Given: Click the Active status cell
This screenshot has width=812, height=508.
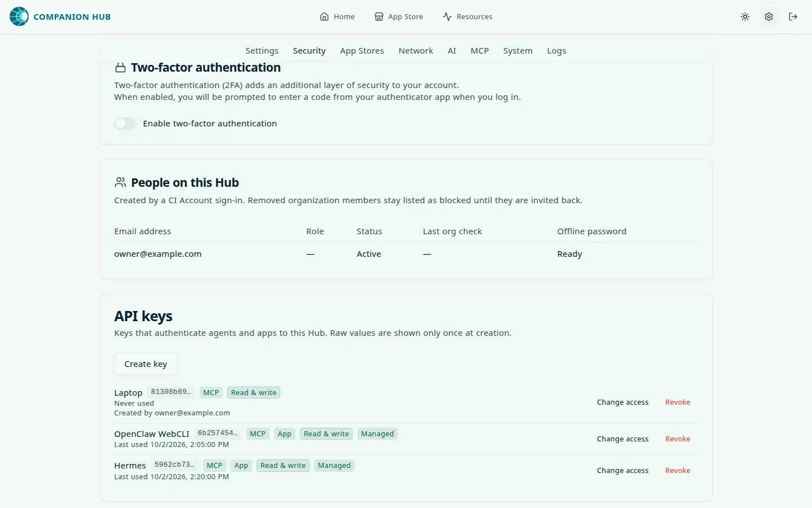Looking at the screenshot, I should click(x=369, y=254).
